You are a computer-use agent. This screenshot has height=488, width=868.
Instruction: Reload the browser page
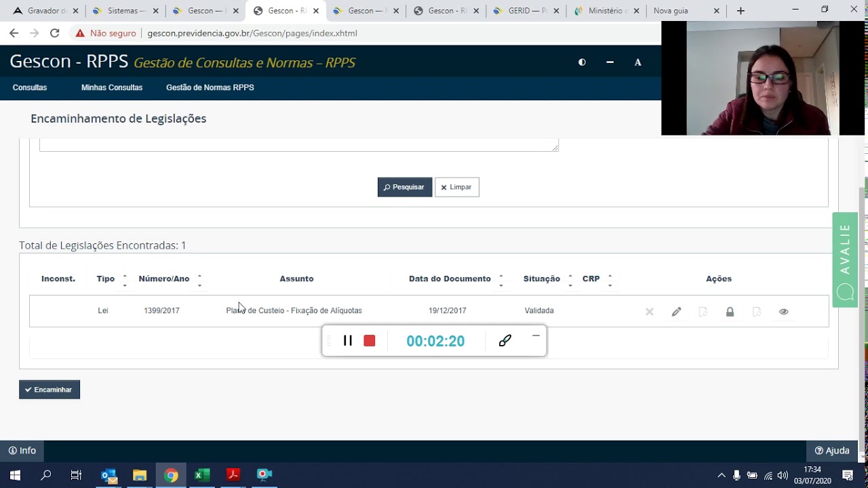point(55,33)
